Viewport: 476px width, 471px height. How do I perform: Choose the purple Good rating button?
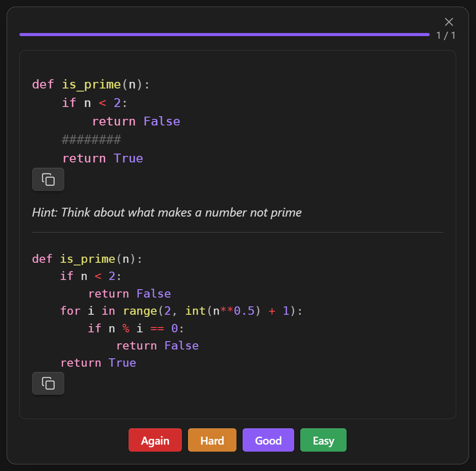[268, 440]
